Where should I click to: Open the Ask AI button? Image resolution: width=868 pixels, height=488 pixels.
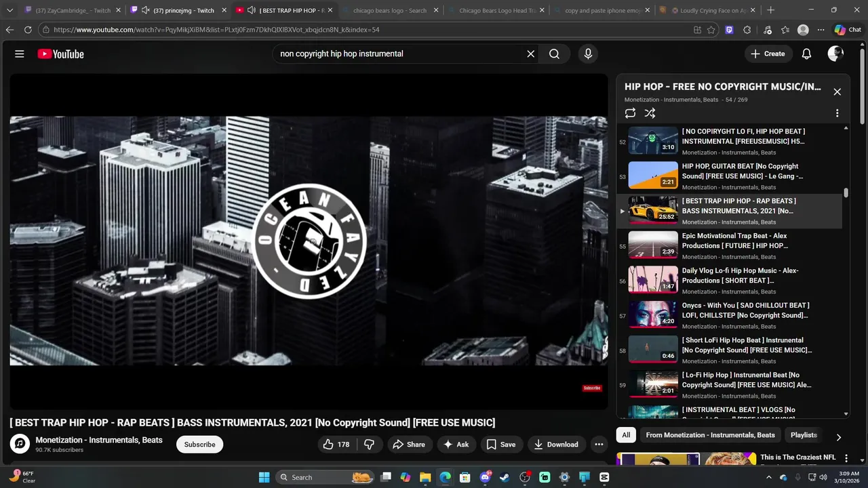(456, 445)
